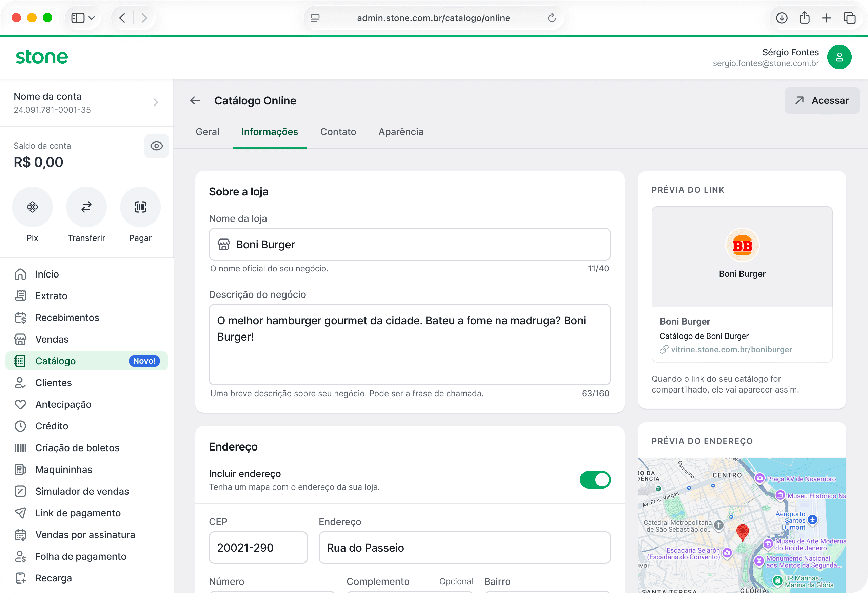Toggle the Incluir endereço switch
The width and height of the screenshot is (868, 593).
[595, 479]
